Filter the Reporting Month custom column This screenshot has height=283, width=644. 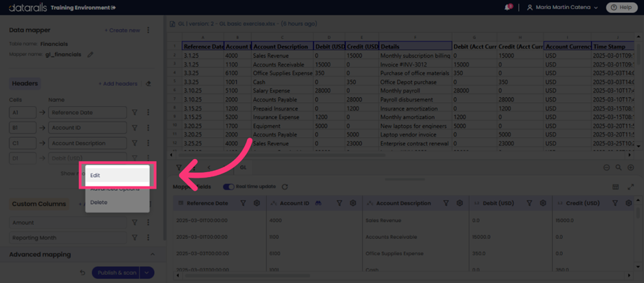click(134, 238)
